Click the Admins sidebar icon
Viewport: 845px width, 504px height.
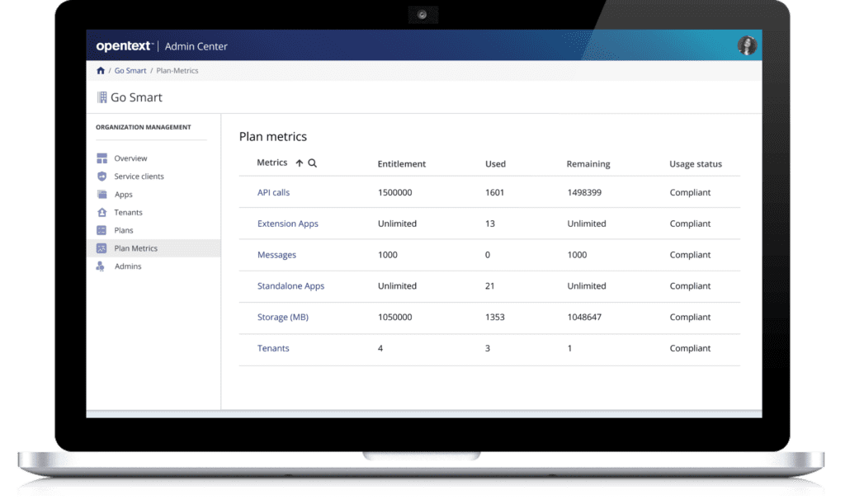tap(101, 266)
